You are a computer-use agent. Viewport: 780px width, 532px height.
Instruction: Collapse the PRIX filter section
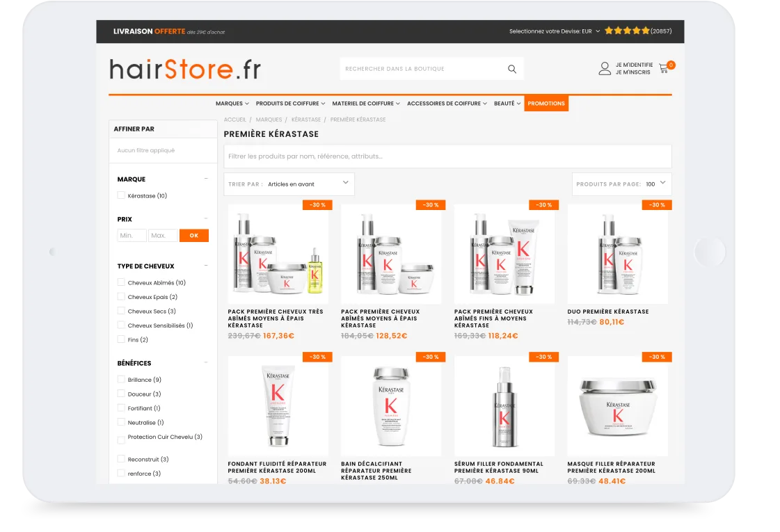click(206, 218)
